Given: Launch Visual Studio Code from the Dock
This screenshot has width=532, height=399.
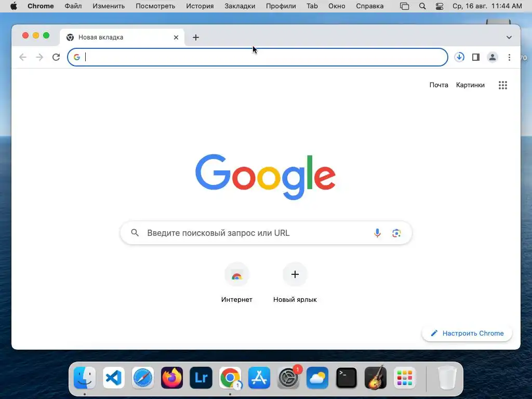Looking at the screenshot, I should click(113, 377).
